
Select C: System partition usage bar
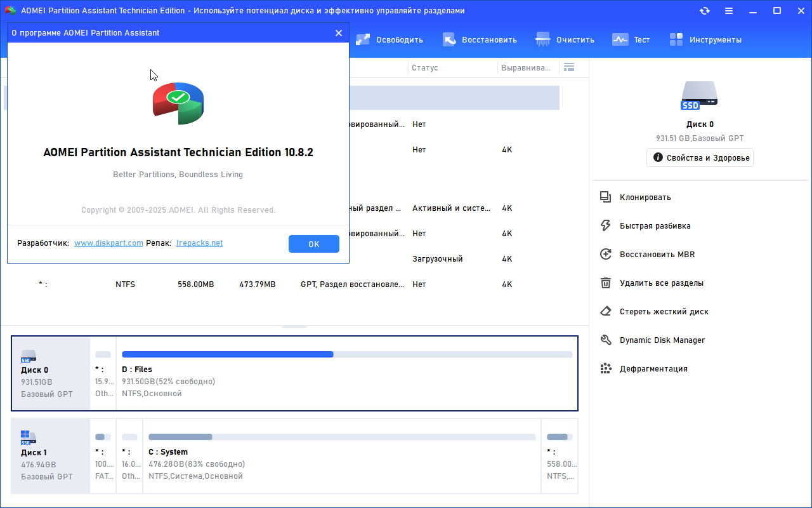click(x=342, y=437)
